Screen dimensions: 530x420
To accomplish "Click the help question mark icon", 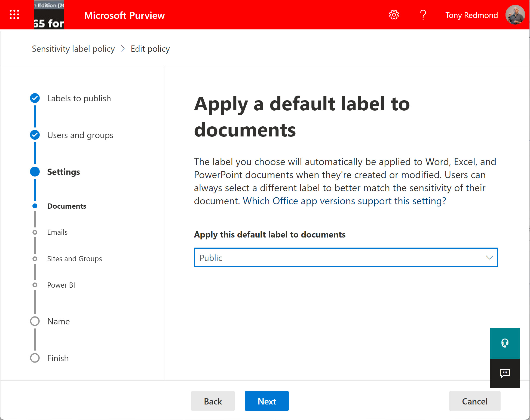I will click(423, 15).
